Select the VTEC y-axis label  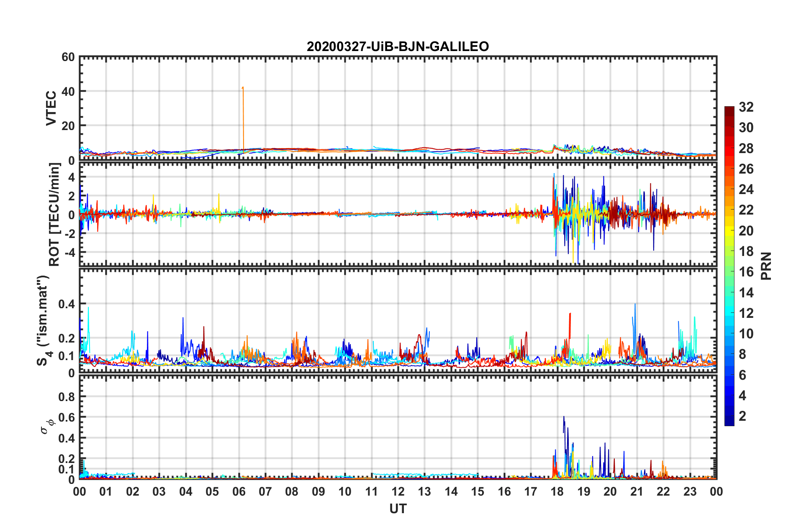tap(51, 108)
